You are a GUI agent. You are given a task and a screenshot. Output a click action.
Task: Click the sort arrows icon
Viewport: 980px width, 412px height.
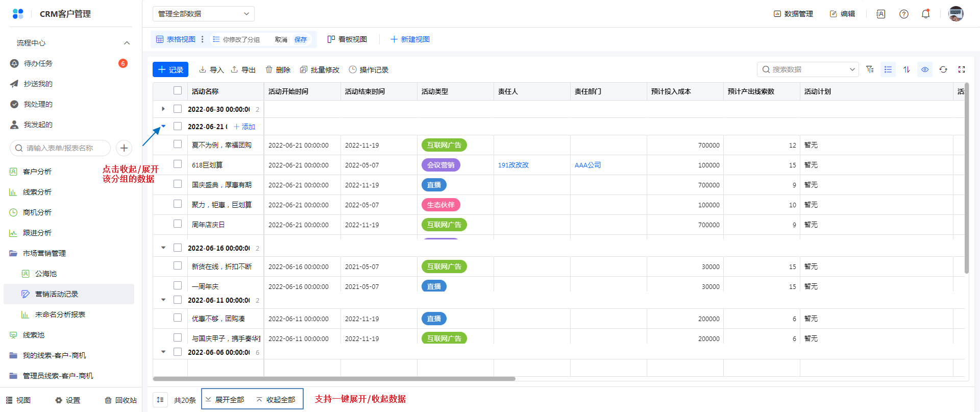(x=906, y=69)
